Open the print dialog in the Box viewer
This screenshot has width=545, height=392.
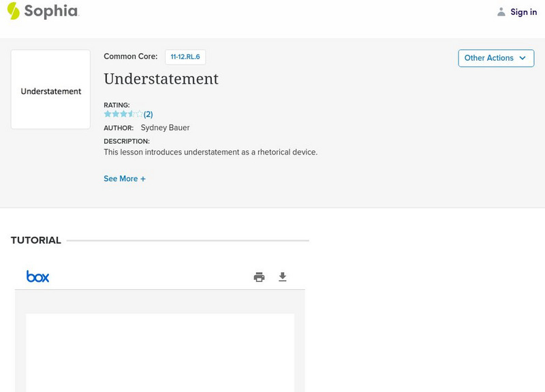259,277
